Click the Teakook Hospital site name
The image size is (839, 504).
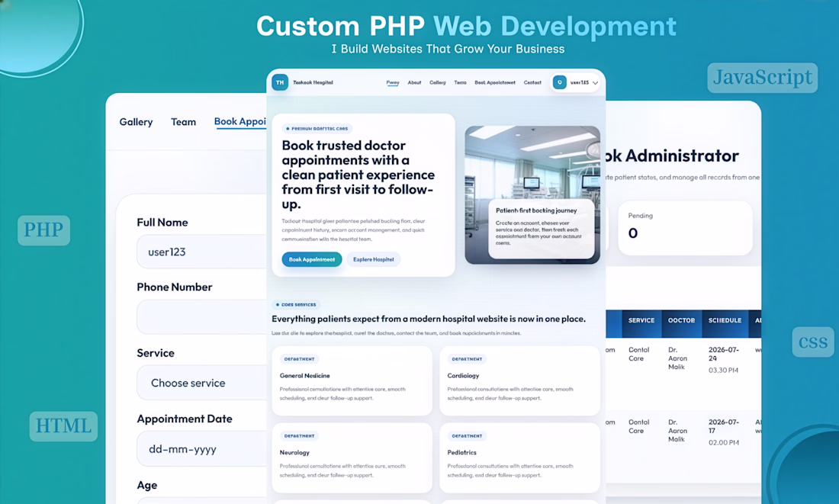click(x=313, y=82)
